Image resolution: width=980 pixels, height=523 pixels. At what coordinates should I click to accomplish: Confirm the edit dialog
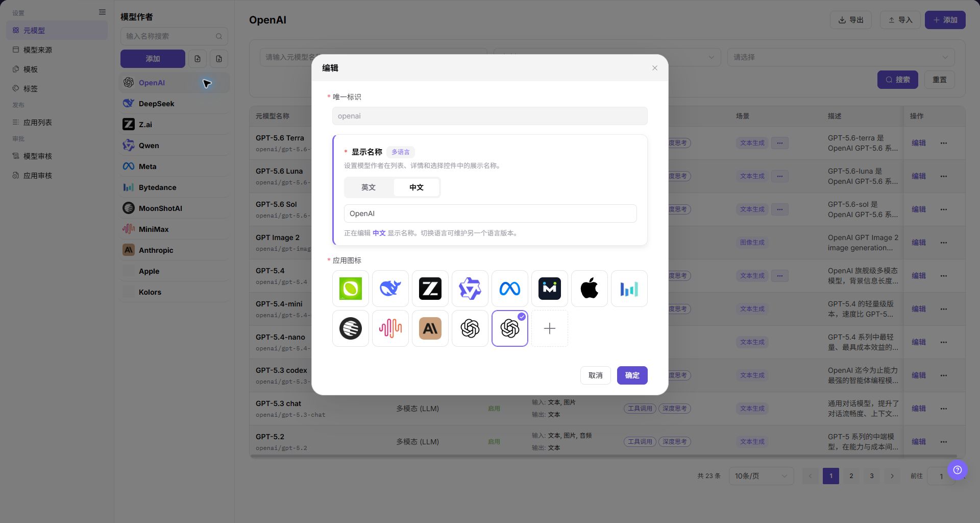[632, 375]
